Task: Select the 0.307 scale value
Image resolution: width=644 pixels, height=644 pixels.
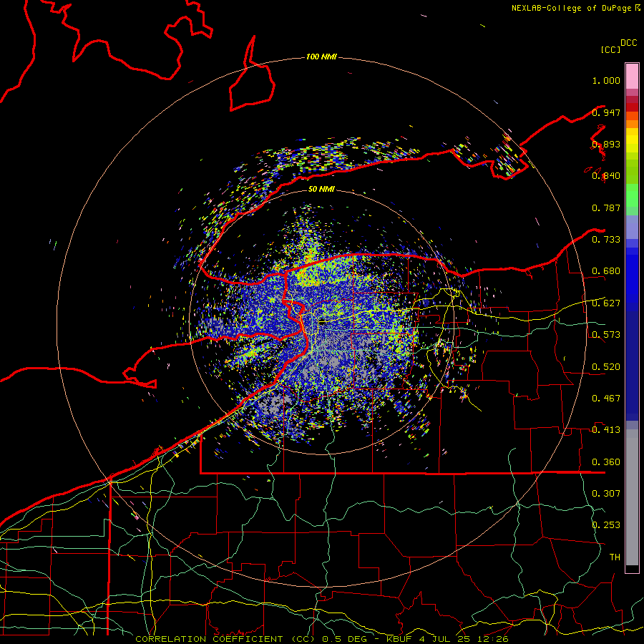Action: [x=606, y=493]
